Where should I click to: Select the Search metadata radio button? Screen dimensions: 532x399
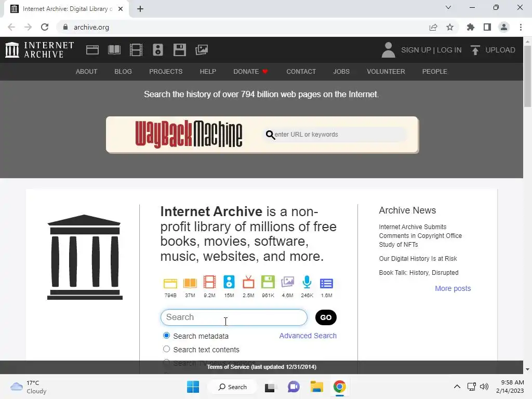(166, 336)
